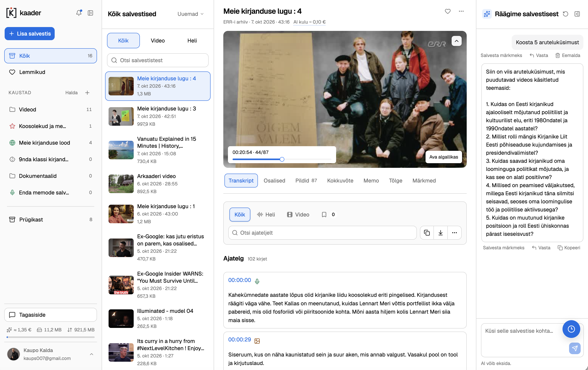Filter recordings by Video type
The image size is (588, 370).
158,41
